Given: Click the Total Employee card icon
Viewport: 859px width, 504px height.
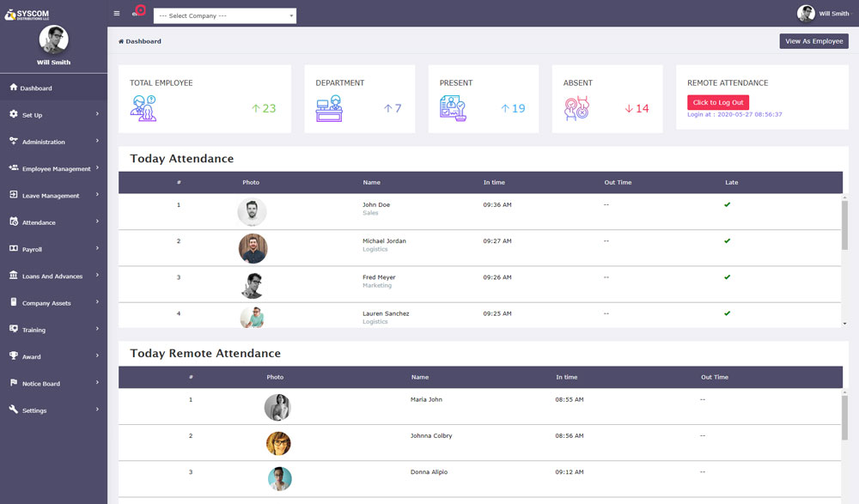Looking at the screenshot, I should 143,108.
